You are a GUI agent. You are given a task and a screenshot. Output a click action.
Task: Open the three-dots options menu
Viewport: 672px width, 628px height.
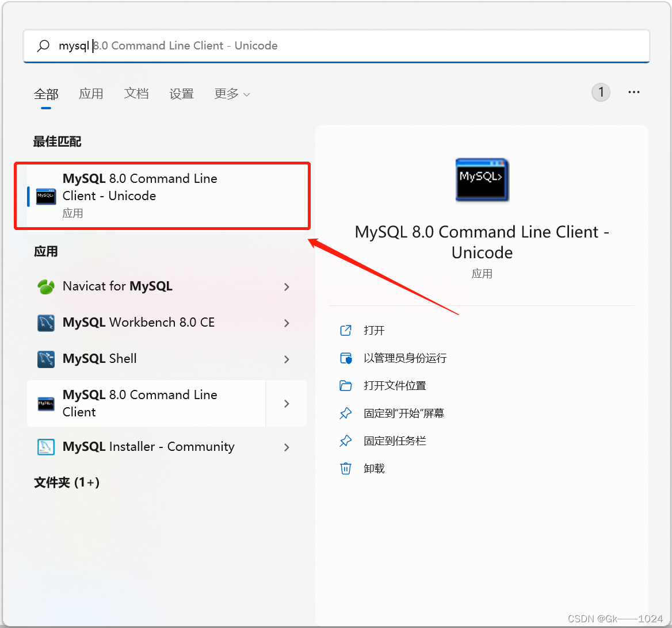(x=634, y=92)
